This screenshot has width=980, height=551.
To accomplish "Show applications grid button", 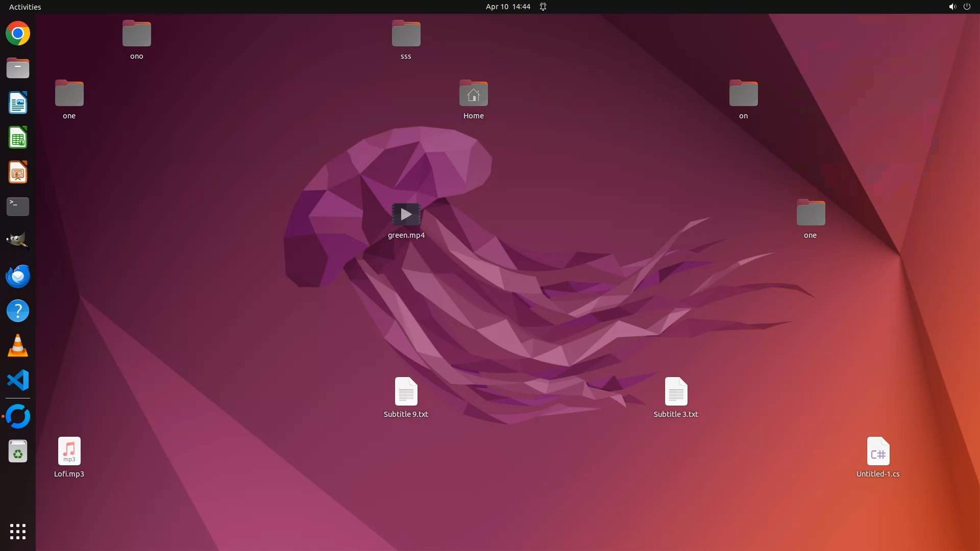I will pyautogui.click(x=18, y=531).
